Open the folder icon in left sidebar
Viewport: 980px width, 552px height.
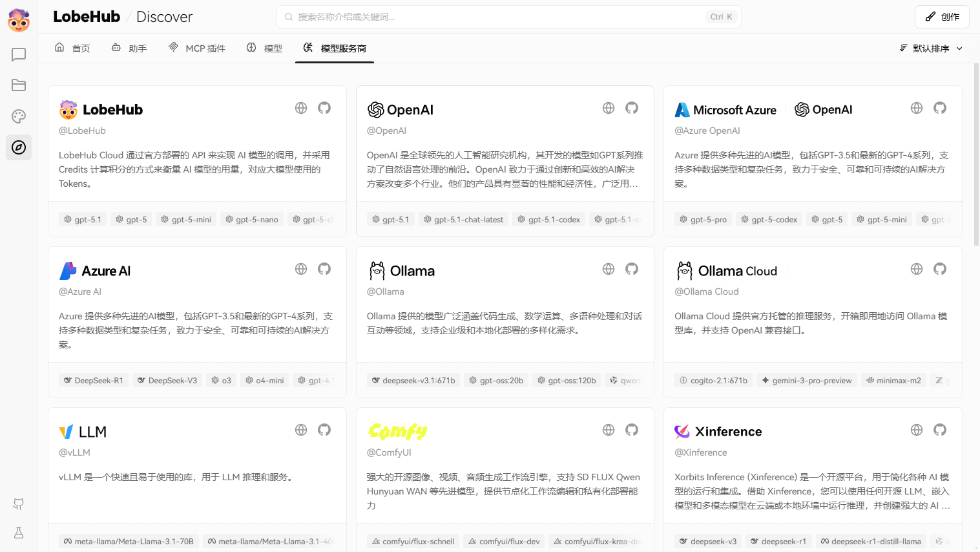click(x=19, y=85)
